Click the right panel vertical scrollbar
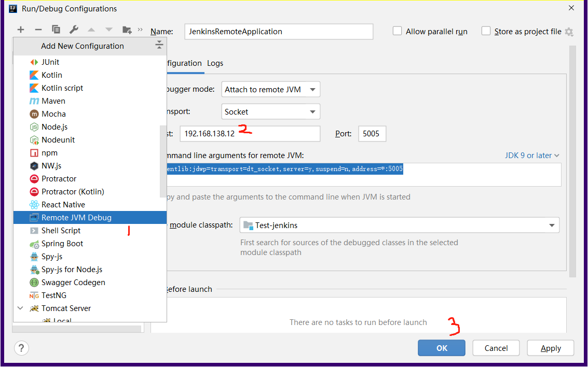This screenshot has height=367, width=588. [x=572, y=161]
